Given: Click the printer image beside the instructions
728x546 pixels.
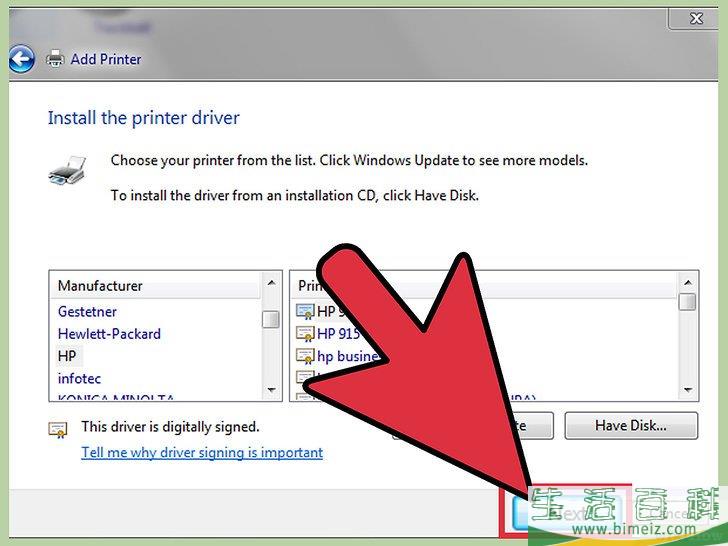Looking at the screenshot, I should coord(68,170).
